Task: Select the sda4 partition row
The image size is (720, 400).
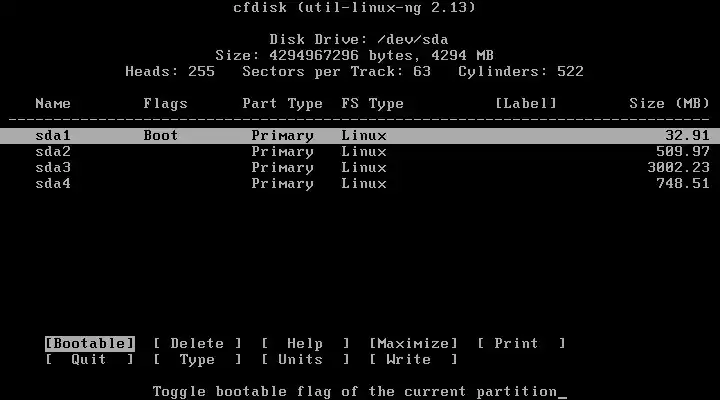Action: point(360,184)
